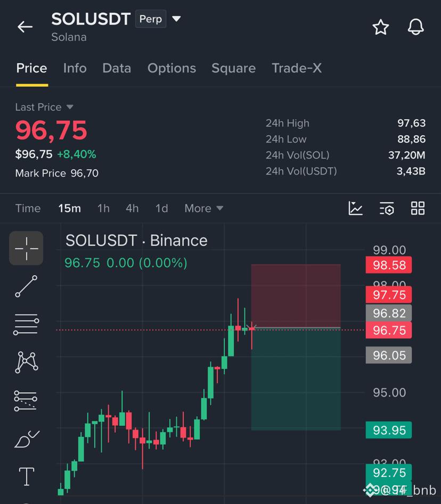This screenshot has height=504, width=441.
Task: Open the Options tab
Action: (x=172, y=68)
